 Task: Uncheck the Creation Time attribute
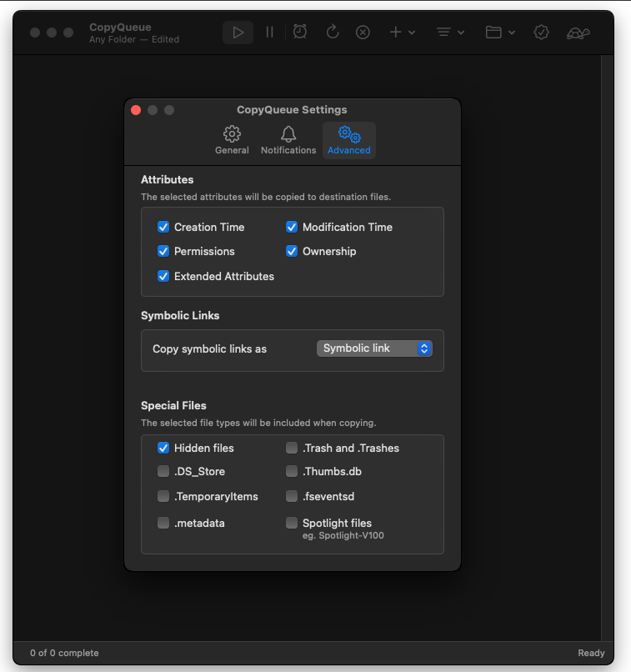pos(163,227)
